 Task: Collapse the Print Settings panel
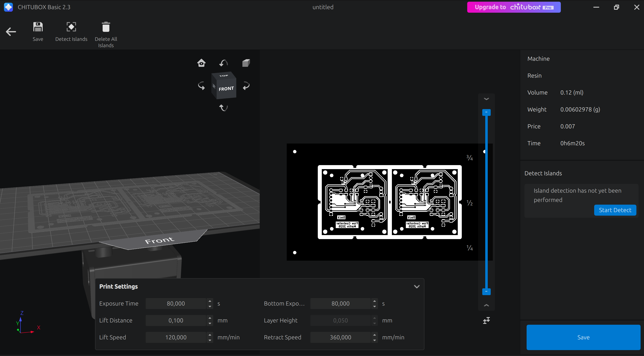[x=417, y=286]
